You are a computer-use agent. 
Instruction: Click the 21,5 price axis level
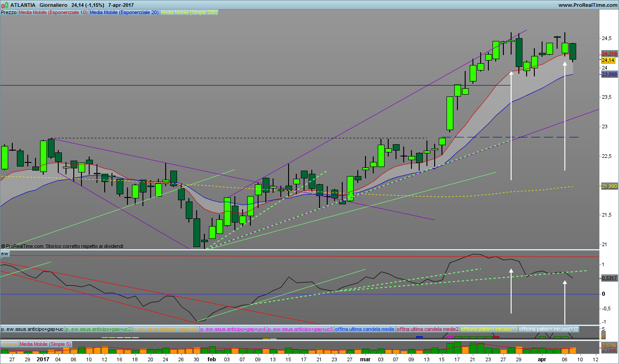[x=607, y=215]
